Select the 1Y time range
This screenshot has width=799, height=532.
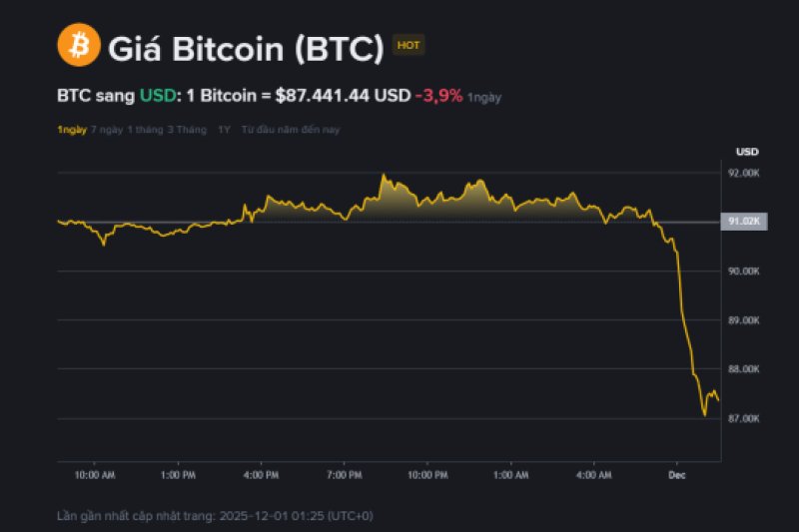224,130
